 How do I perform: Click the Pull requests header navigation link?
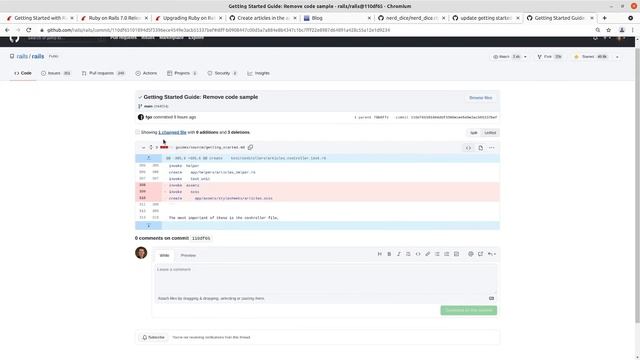[x=124, y=38]
